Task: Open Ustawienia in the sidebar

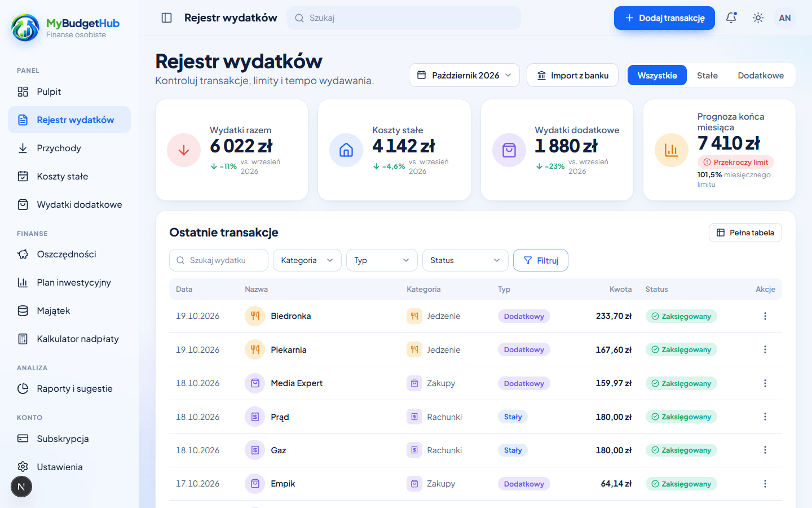Action: 69,467
